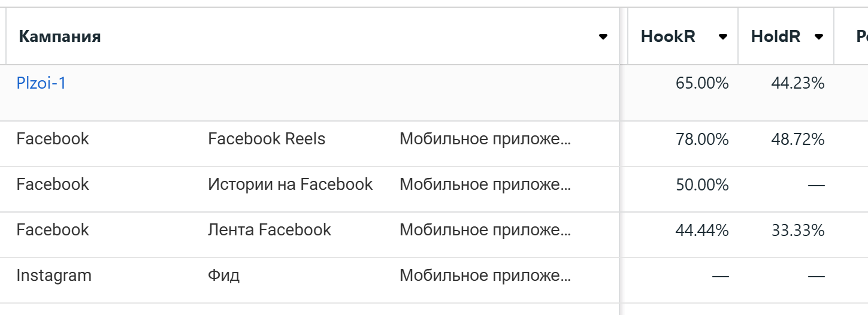Open the Кампания column dropdown arrow
The height and width of the screenshot is (315, 868).
pyautogui.click(x=603, y=37)
